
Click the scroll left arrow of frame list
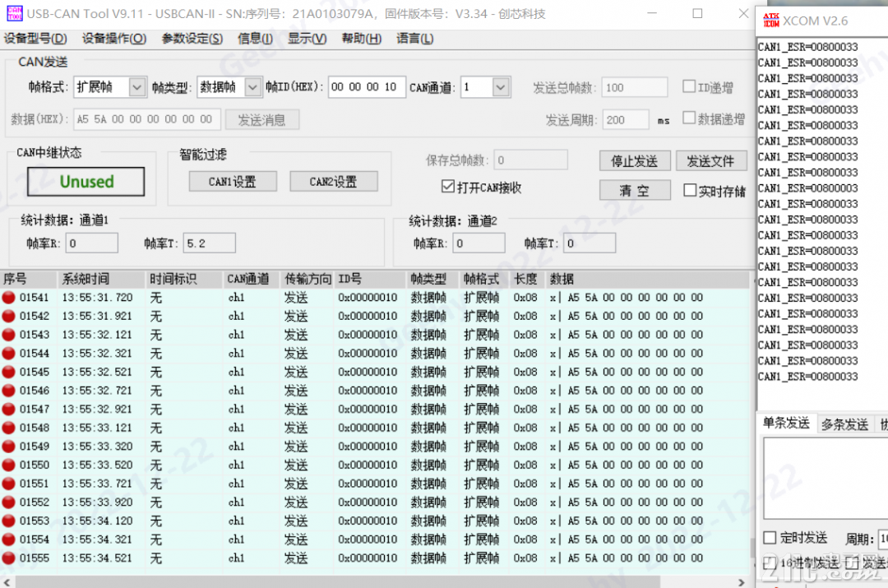click(x=7, y=581)
